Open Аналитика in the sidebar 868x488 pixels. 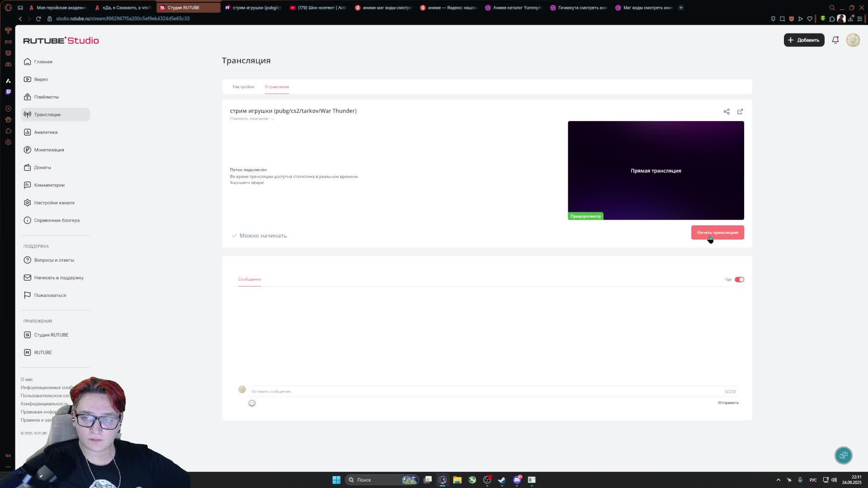[46, 132]
